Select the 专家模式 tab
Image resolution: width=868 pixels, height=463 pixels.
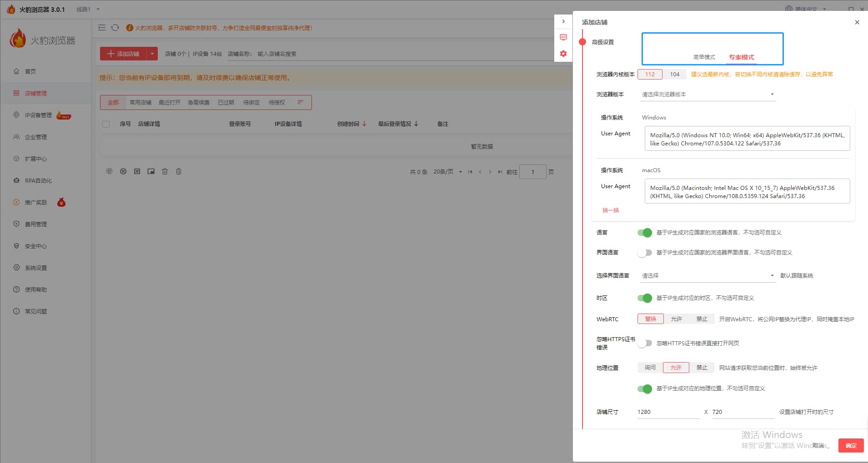pyautogui.click(x=741, y=57)
